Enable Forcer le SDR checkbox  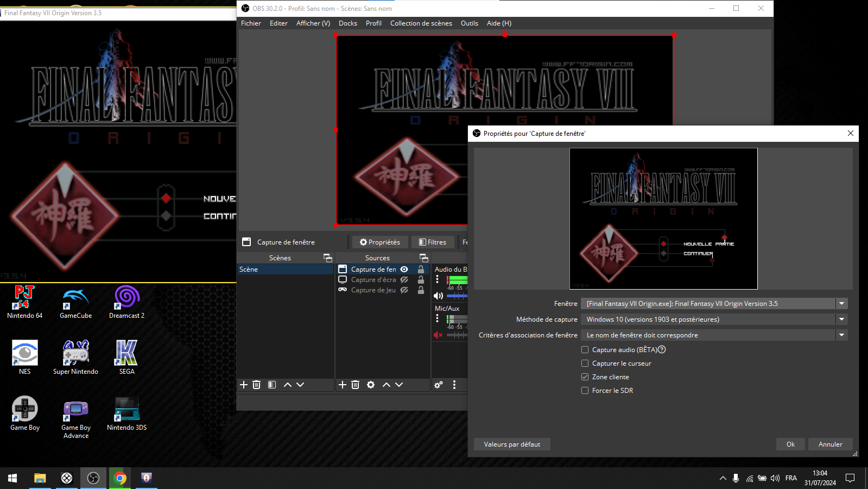click(x=585, y=390)
